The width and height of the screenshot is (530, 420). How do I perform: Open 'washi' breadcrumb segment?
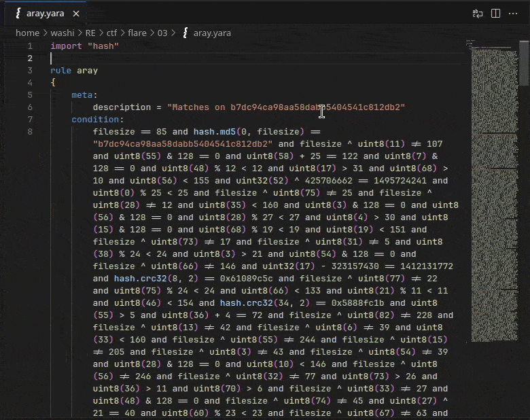[x=63, y=33]
